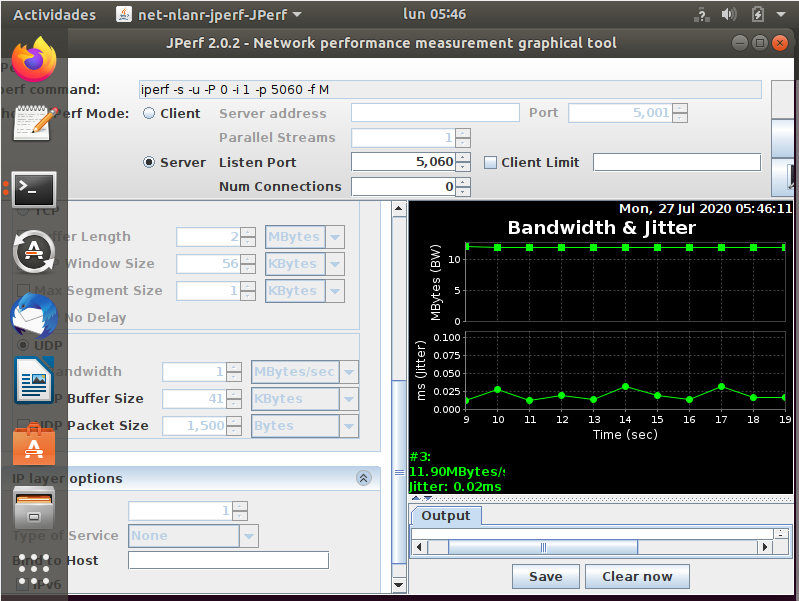
Task: Click the settings panel scroll down arrow
Action: pyautogui.click(x=398, y=585)
